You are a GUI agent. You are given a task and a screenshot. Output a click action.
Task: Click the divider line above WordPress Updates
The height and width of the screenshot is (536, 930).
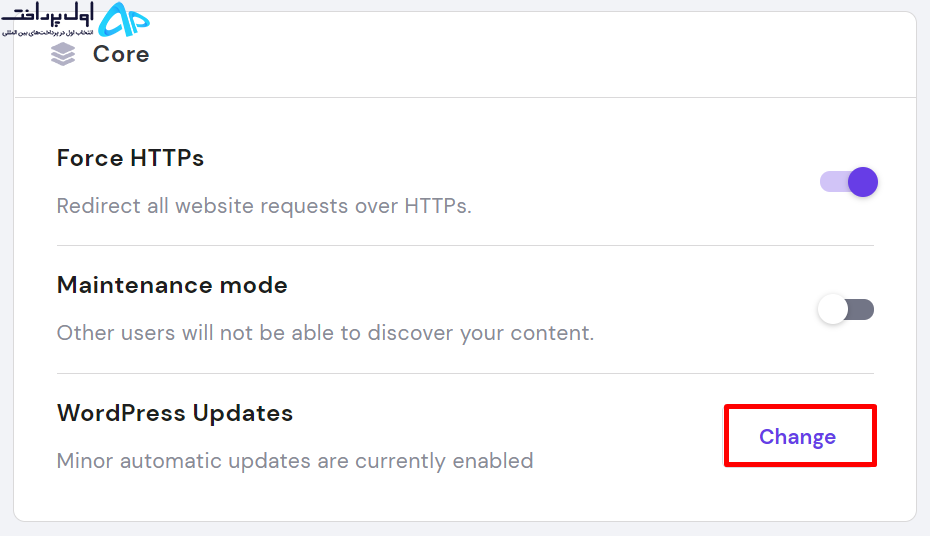click(x=465, y=374)
